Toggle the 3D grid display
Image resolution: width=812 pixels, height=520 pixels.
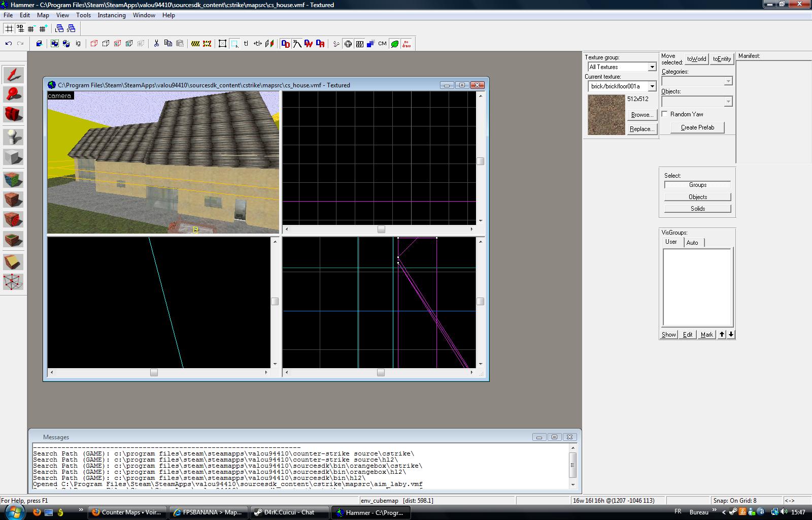click(x=20, y=28)
